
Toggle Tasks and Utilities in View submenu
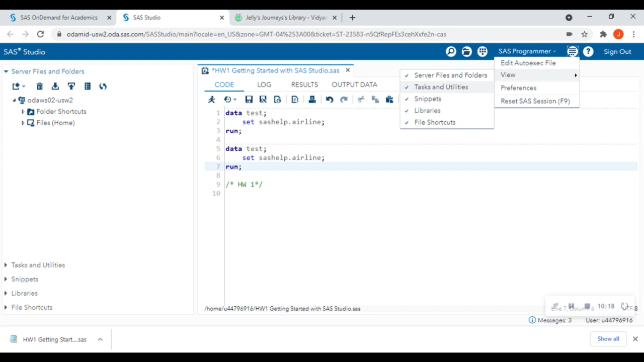click(447, 87)
